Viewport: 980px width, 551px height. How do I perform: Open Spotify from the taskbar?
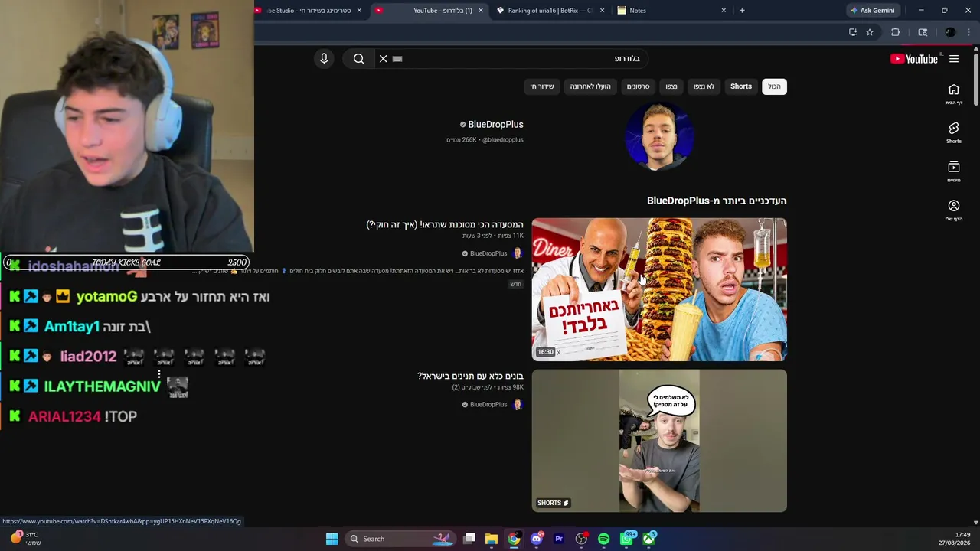[604, 539]
